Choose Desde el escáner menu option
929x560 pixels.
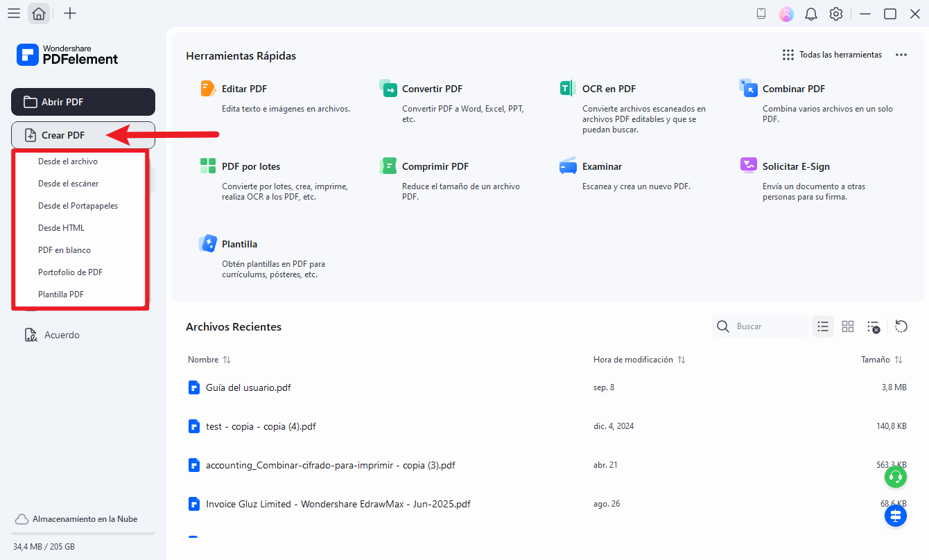point(69,184)
